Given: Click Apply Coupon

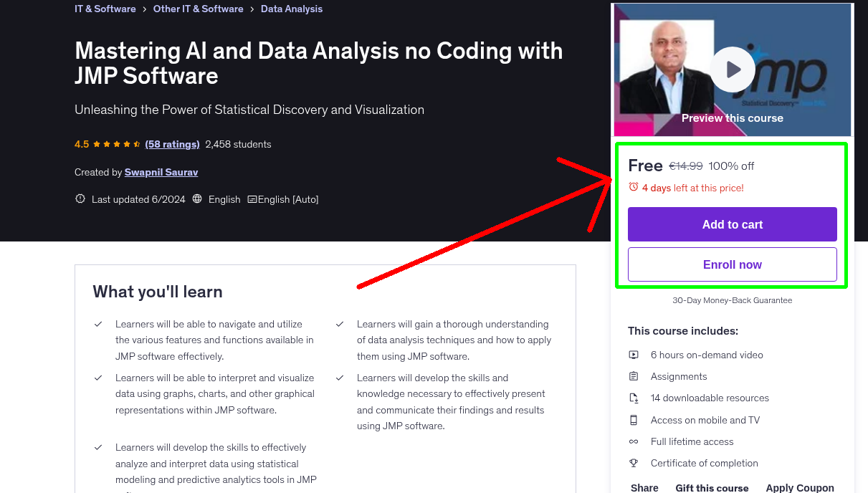Looking at the screenshot, I should tap(799, 487).
